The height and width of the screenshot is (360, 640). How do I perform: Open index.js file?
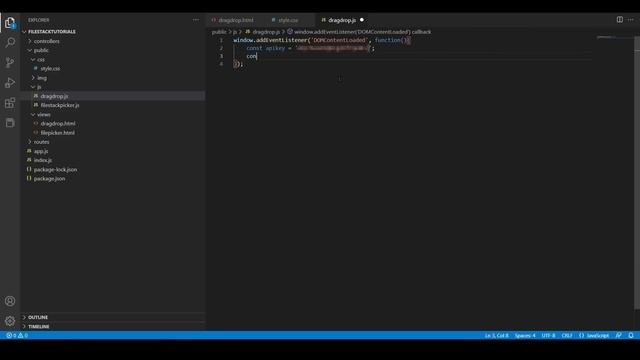pyautogui.click(x=42, y=160)
